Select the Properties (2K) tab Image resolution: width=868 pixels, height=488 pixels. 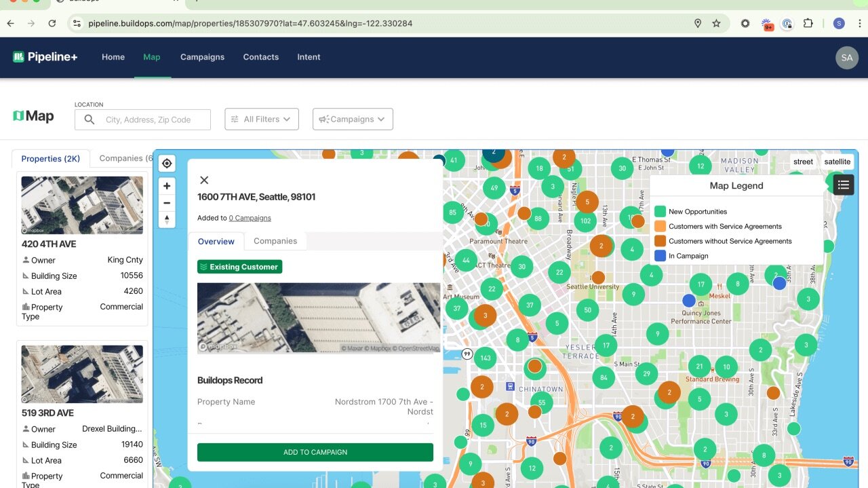[x=51, y=159]
